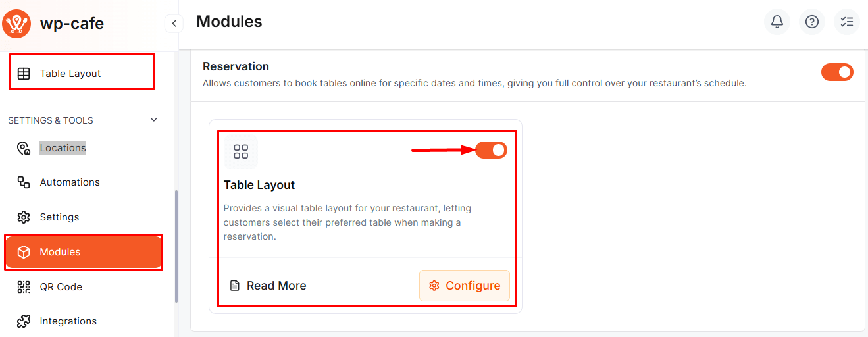Click the sidebar vertical scrollbar
The width and height of the screenshot is (868, 337).
click(x=176, y=247)
